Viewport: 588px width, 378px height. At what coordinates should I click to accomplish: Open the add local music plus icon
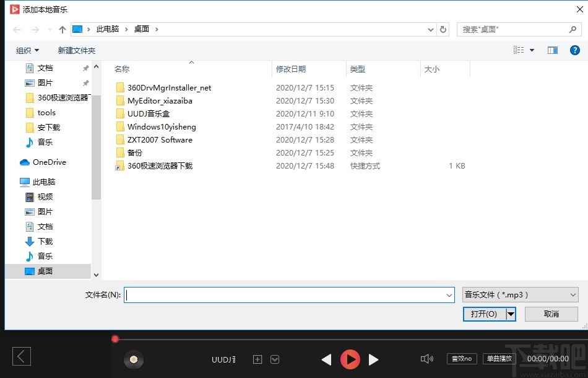click(x=257, y=359)
